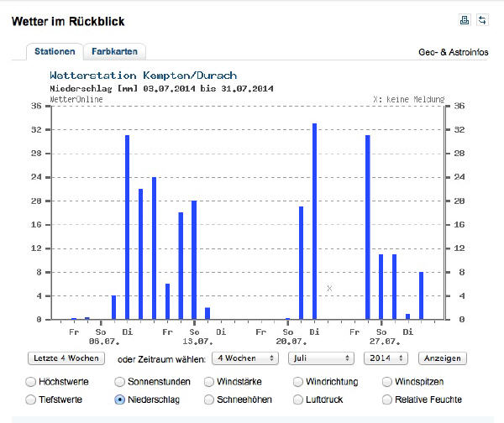The width and height of the screenshot is (504, 423).
Task: Open the 4 Wochen duration dropdown
Action: click(x=245, y=358)
